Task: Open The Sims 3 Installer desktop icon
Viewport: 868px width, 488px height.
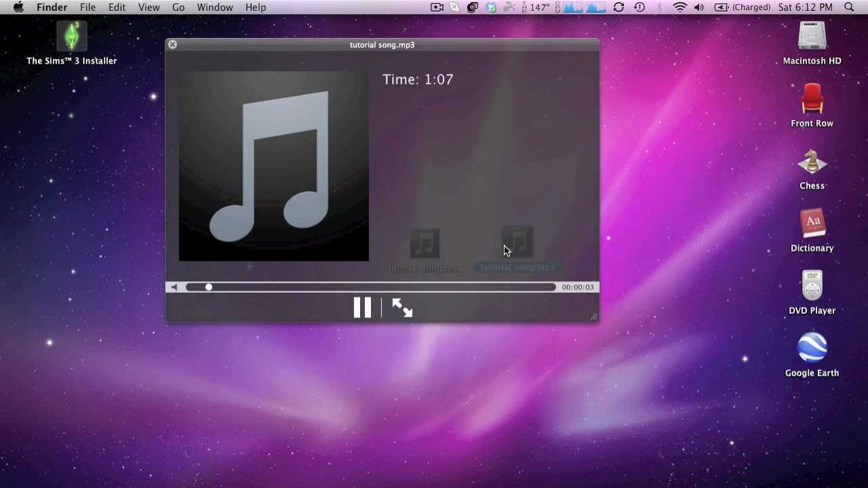Action: pyautogui.click(x=72, y=37)
